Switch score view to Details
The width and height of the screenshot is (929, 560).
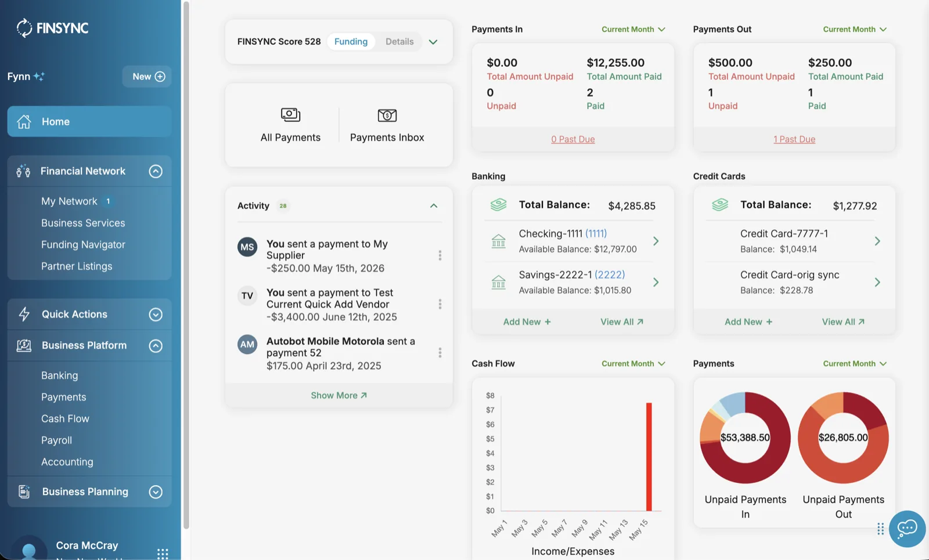coord(399,42)
